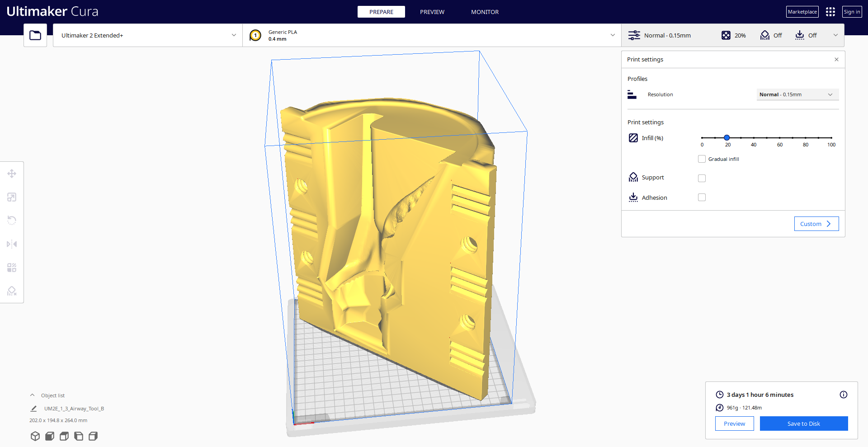
Task: Click the Preview button near Save
Action: pos(734,423)
